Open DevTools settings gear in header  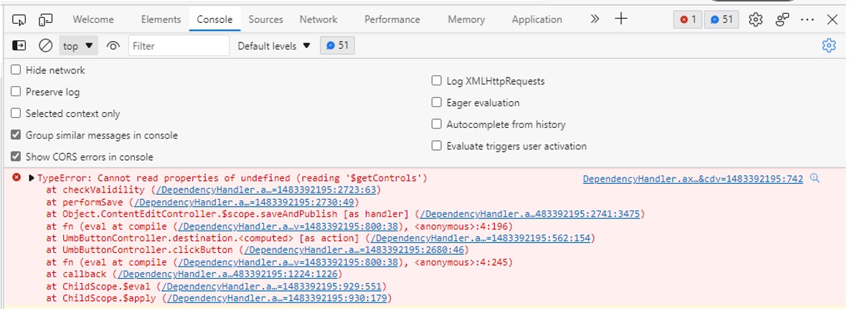[x=755, y=20]
